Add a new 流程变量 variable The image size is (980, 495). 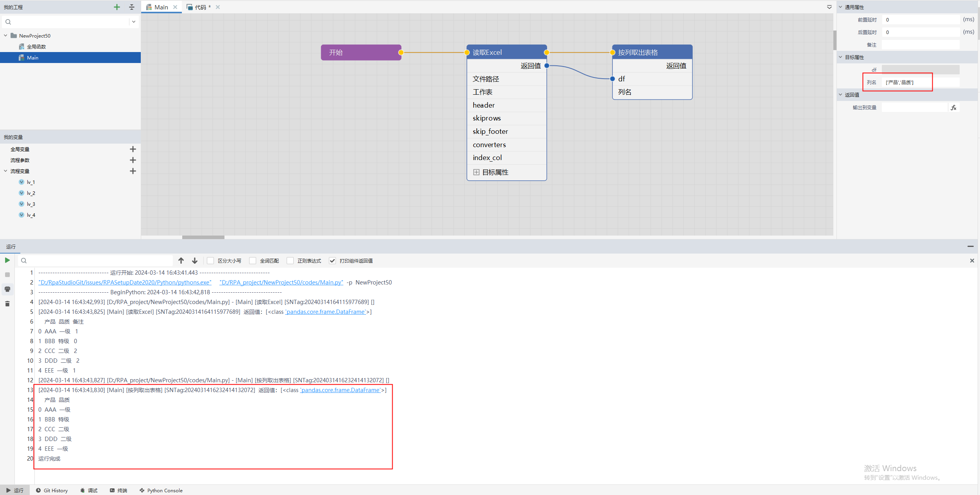[133, 171]
